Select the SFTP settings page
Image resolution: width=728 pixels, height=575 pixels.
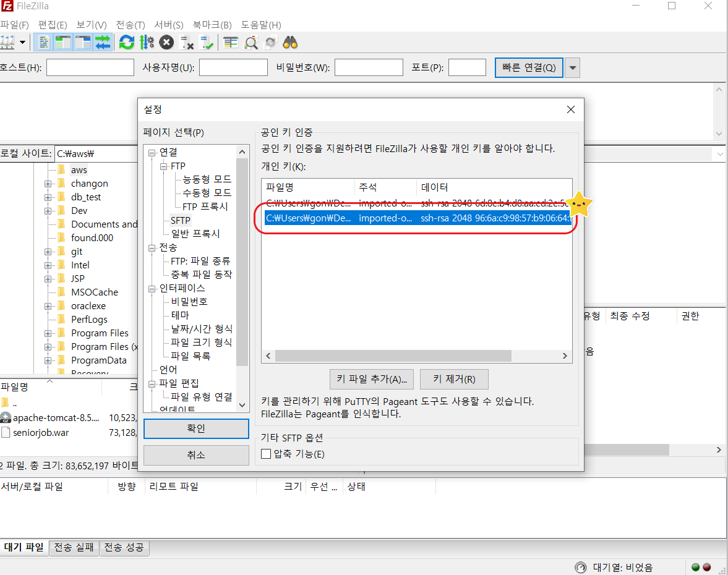point(180,221)
